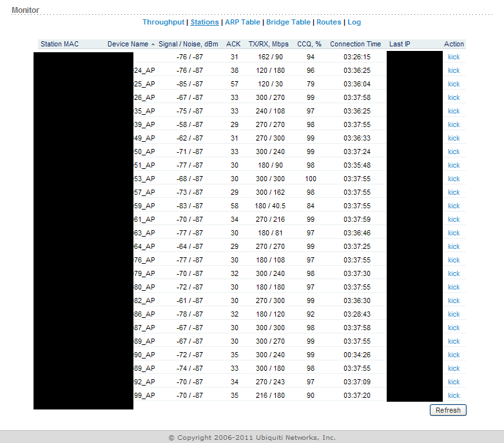Image resolution: width=504 pixels, height=443 pixels.
Task: Click the 216 / 180 TX/RX value
Action: coord(270,395)
